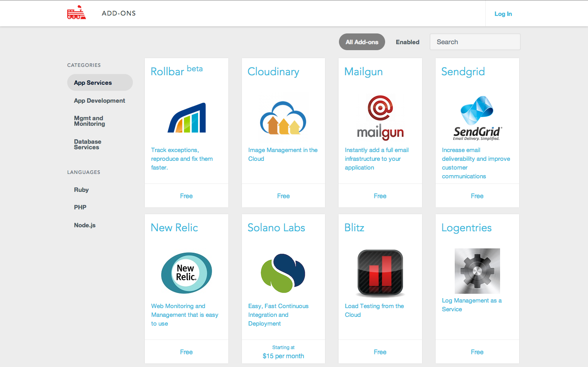Click the $15 per month price
The image size is (588, 367).
click(x=283, y=356)
